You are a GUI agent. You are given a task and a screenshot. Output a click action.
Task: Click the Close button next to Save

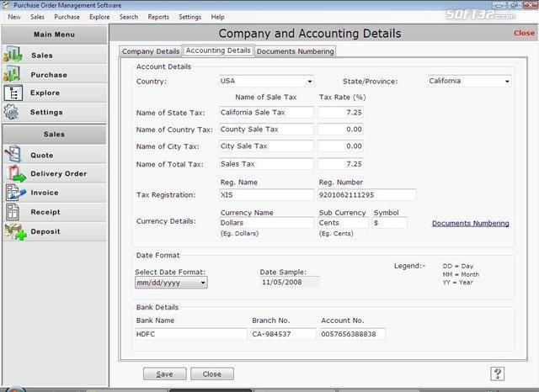point(212,373)
